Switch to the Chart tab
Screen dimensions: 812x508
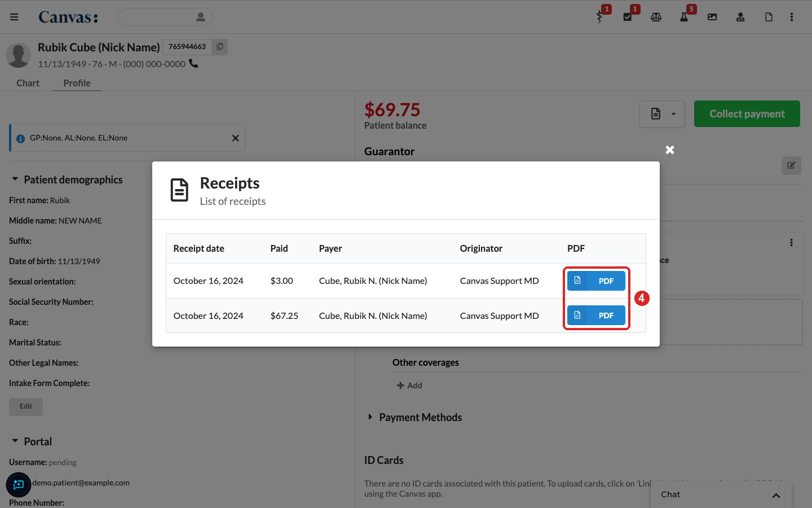28,83
